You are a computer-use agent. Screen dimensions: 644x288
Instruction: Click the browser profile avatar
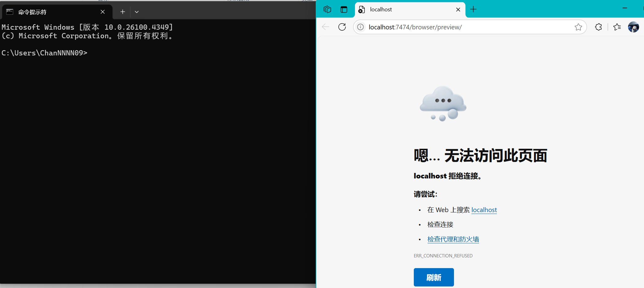click(633, 27)
